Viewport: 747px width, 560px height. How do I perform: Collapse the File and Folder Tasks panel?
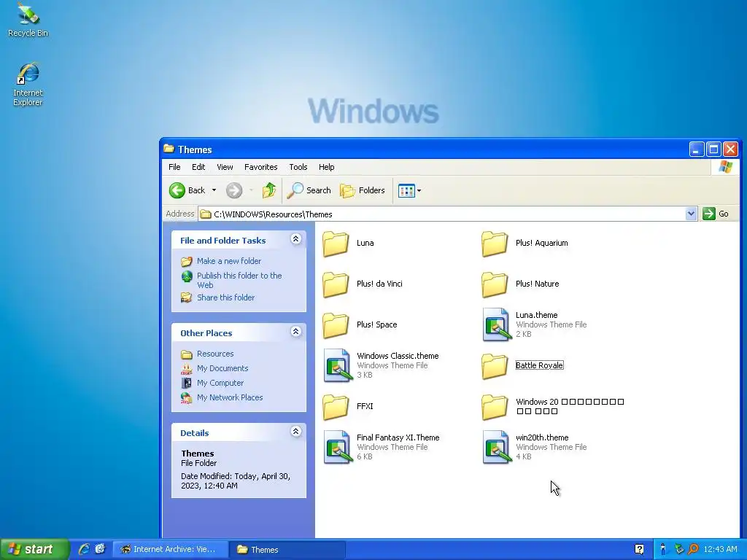click(296, 239)
